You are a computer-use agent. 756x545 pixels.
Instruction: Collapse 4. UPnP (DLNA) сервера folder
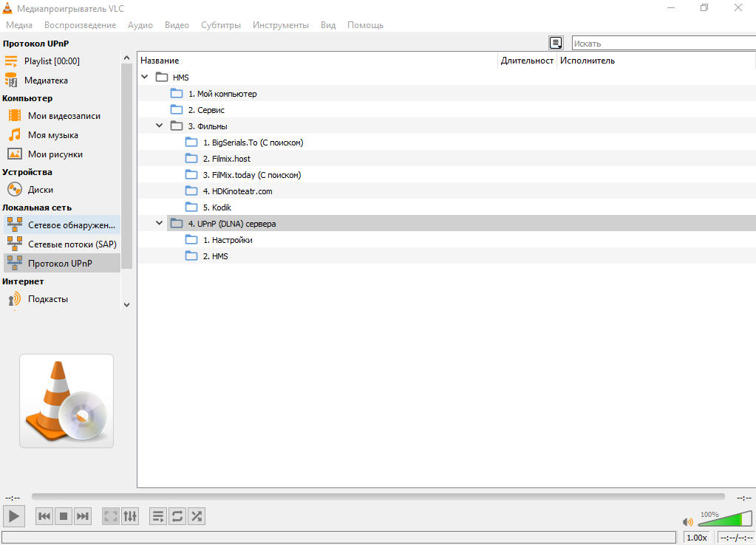point(160,223)
